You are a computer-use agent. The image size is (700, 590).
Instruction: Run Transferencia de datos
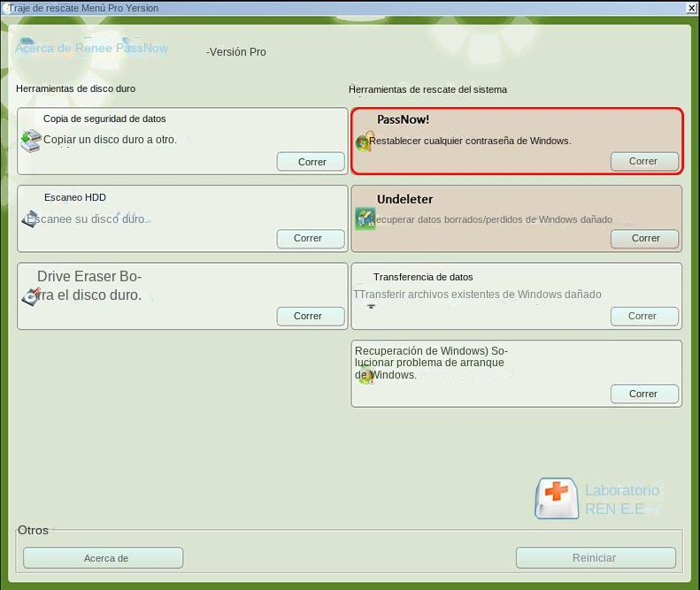644,316
